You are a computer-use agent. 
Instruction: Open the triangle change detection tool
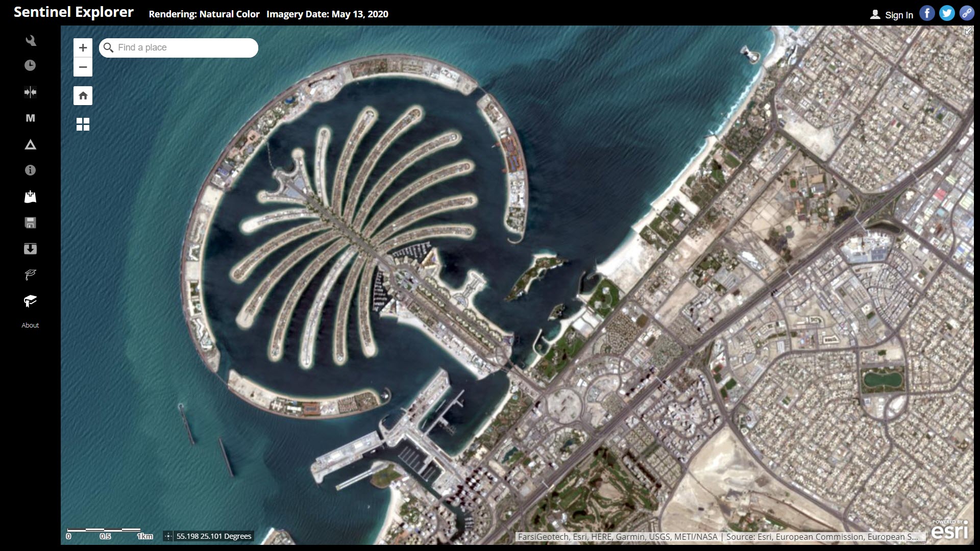[x=30, y=144]
